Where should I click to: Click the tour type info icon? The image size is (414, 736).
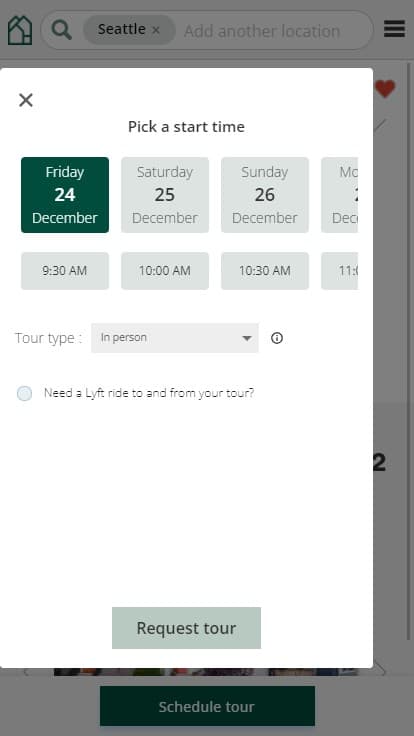277,338
